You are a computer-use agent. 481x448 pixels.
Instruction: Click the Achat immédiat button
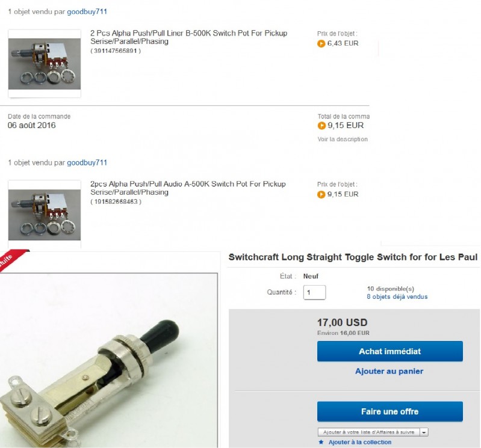390,351
